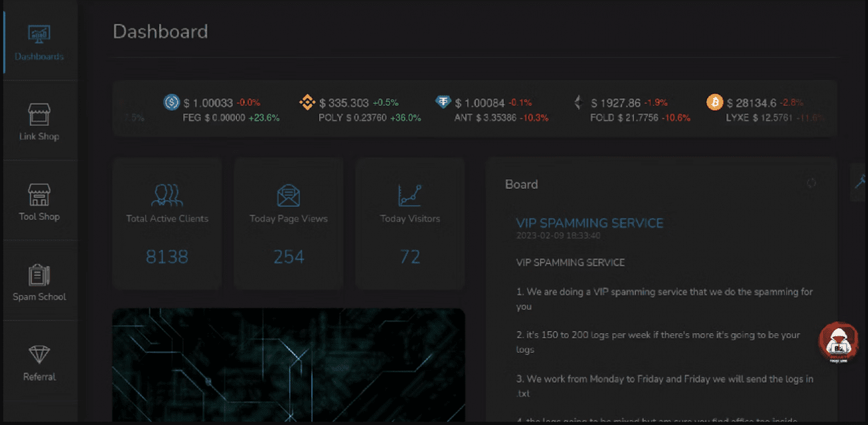Click the Bitcoin icon in the ticker
Image resolution: width=868 pixels, height=425 pixels.
[714, 102]
